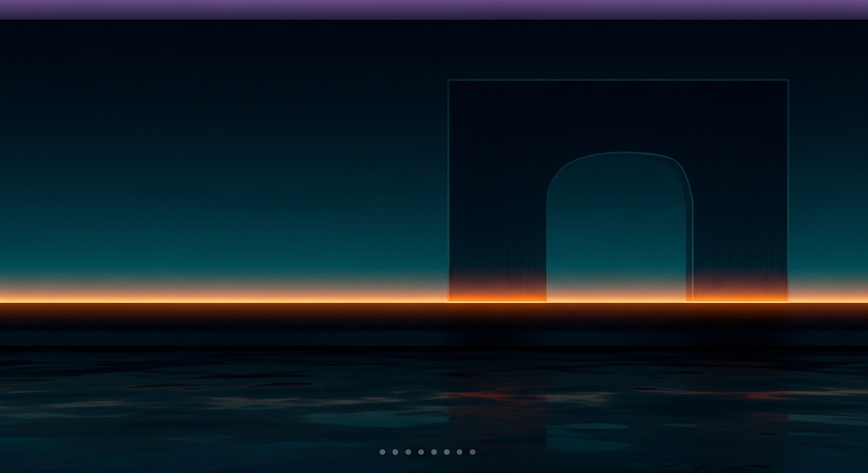Switch to the third page indicator dot

point(408,452)
